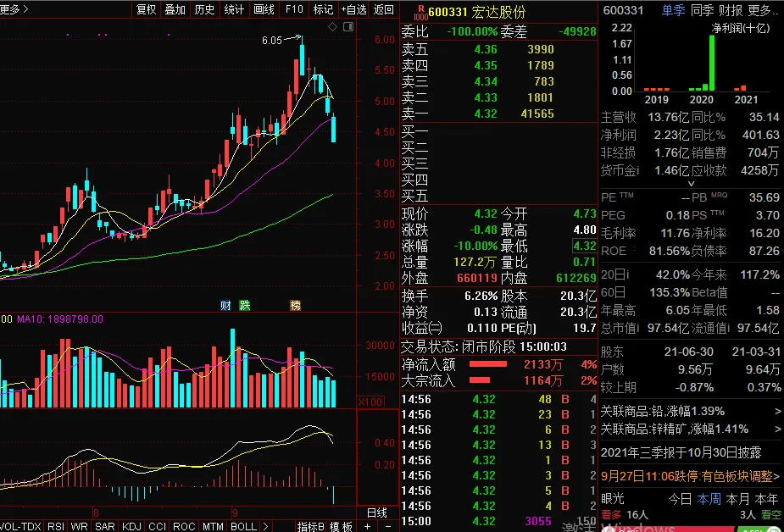Open the 历史 history view

coord(204,9)
